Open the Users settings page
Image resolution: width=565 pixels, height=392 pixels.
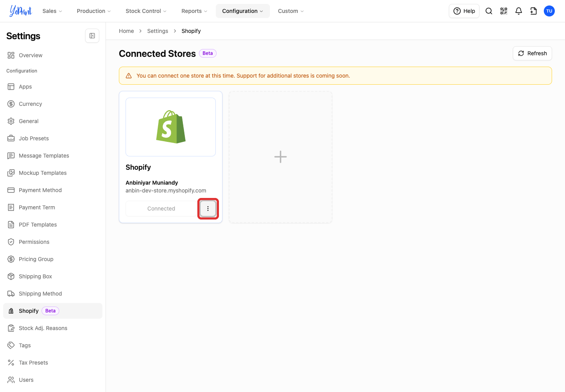(53, 380)
